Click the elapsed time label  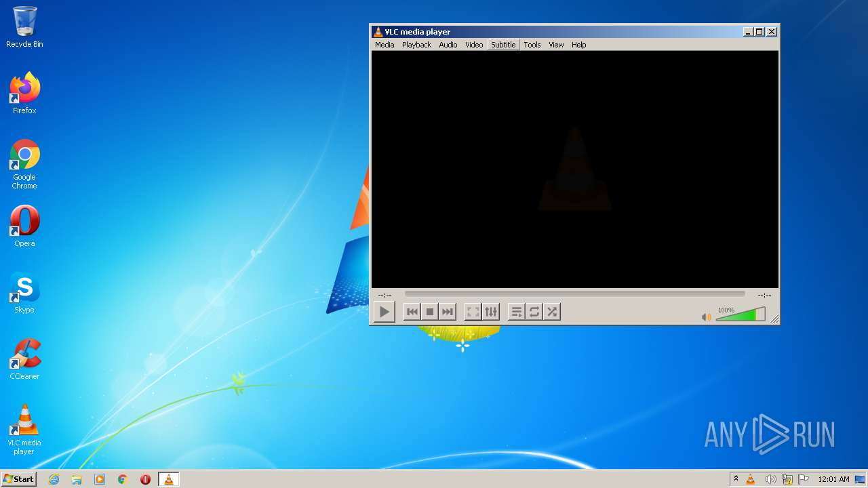coord(385,295)
